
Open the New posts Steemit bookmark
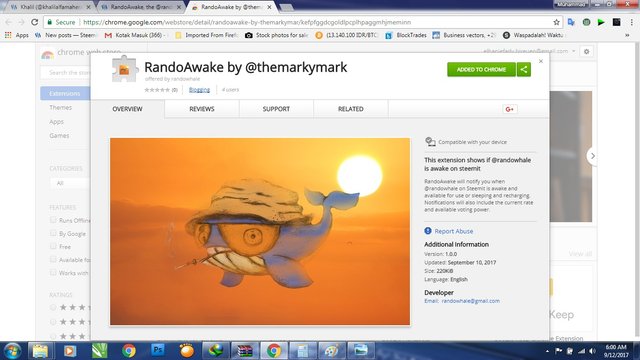point(66,35)
